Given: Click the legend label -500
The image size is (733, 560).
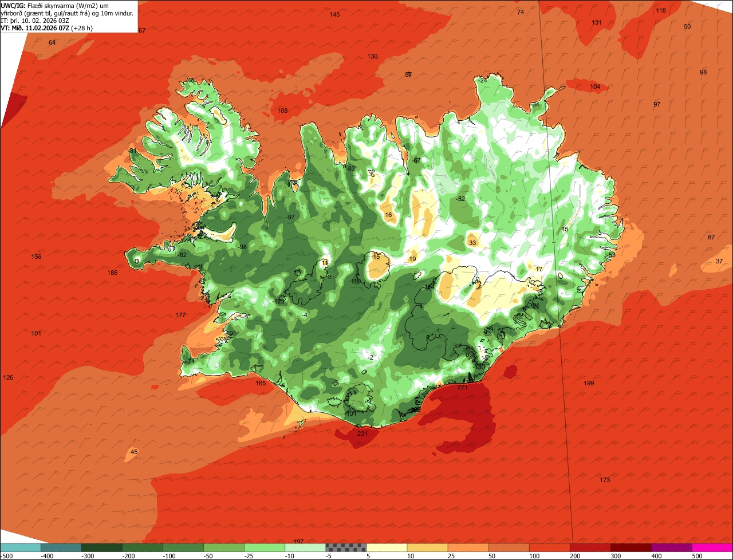Looking at the screenshot, I should click(x=7, y=556).
